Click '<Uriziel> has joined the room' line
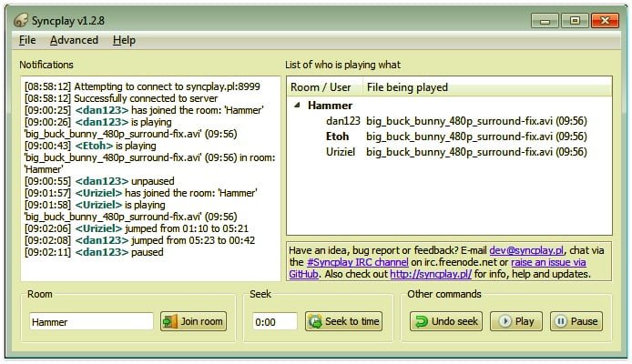The image size is (632, 364). [140, 193]
